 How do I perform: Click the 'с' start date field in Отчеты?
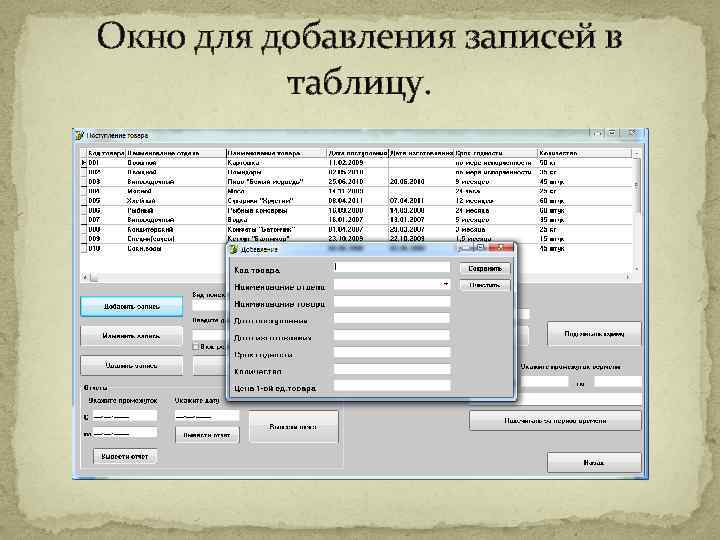click(124, 416)
